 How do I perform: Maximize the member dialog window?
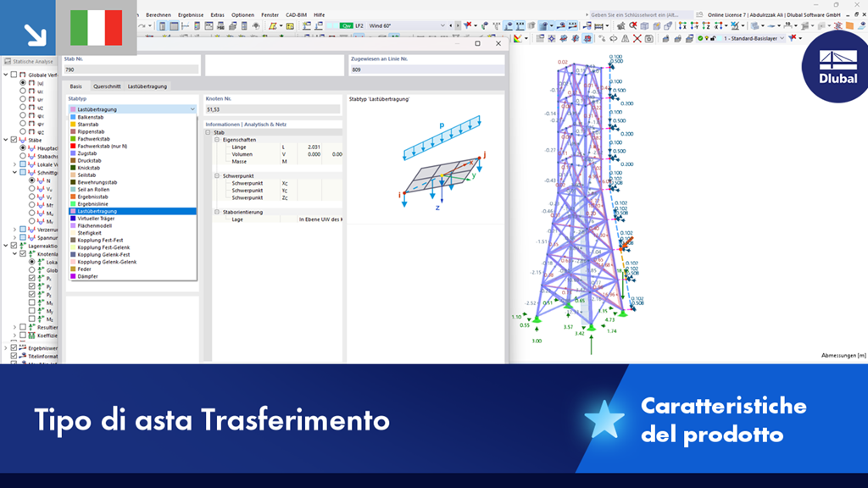tap(478, 43)
